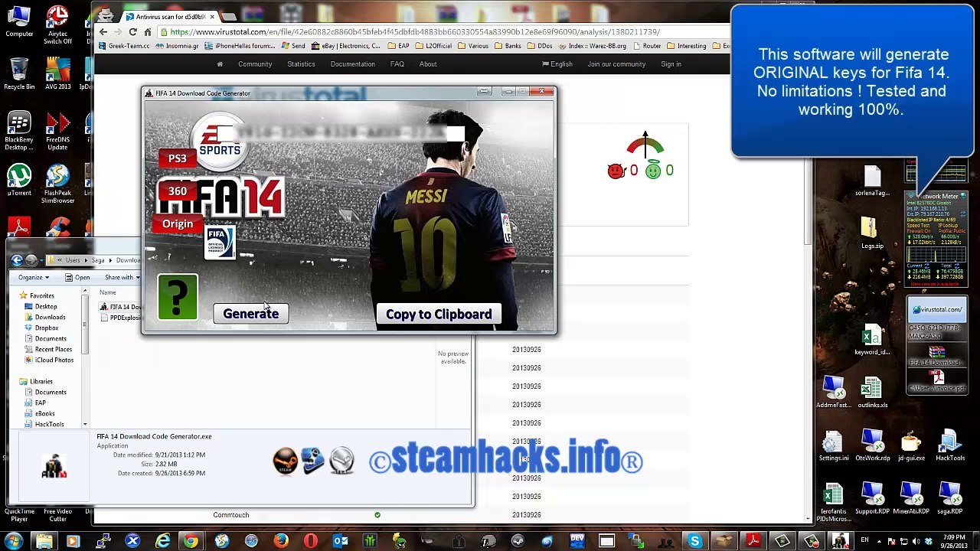Image resolution: width=980 pixels, height=551 pixels.
Task: Open the Statistics menu on VirusTotal
Action: point(301,64)
